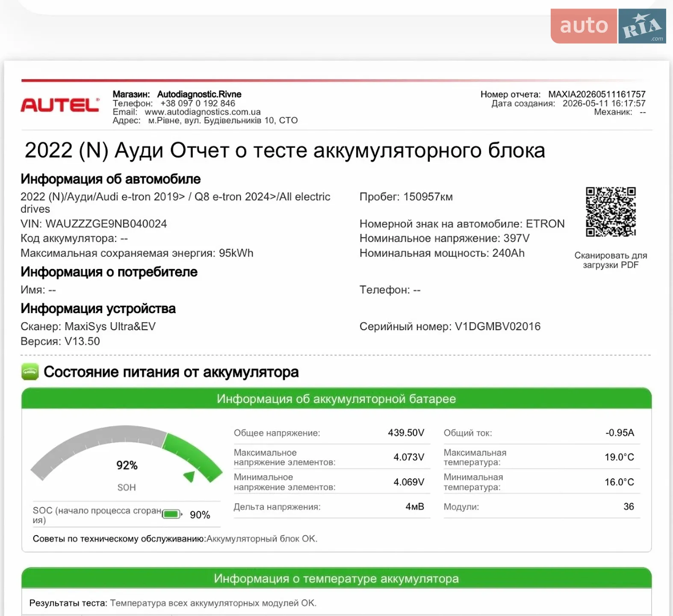
Task: Click the Autel logo in the report header
Action: 60,105
